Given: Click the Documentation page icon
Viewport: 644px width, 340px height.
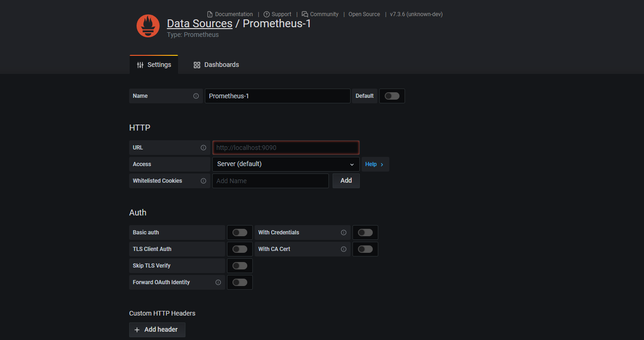Looking at the screenshot, I should (210, 14).
